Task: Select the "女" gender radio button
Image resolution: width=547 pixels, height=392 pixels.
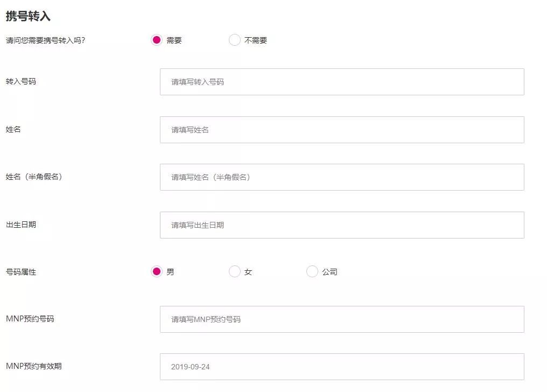Action: pyautogui.click(x=235, y=272)
